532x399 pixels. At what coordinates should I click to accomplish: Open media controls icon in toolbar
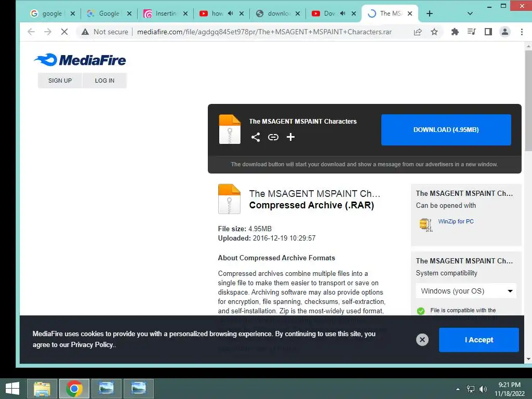(x=471, y=32)
